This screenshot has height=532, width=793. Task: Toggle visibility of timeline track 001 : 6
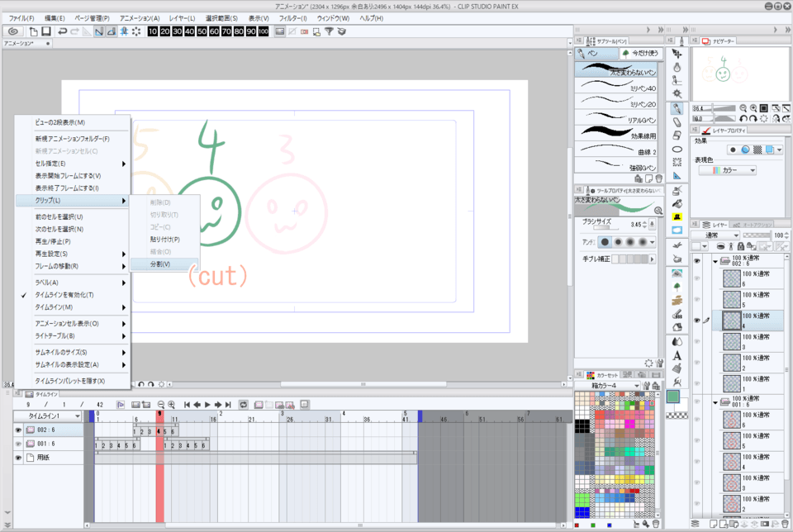[18, 444]
